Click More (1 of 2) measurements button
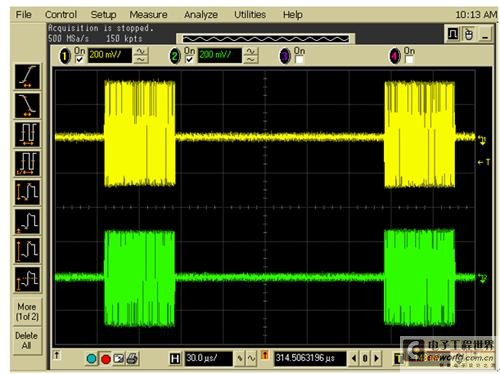The width and height of the screenshot is (500, 374). [x=27, y=312]
